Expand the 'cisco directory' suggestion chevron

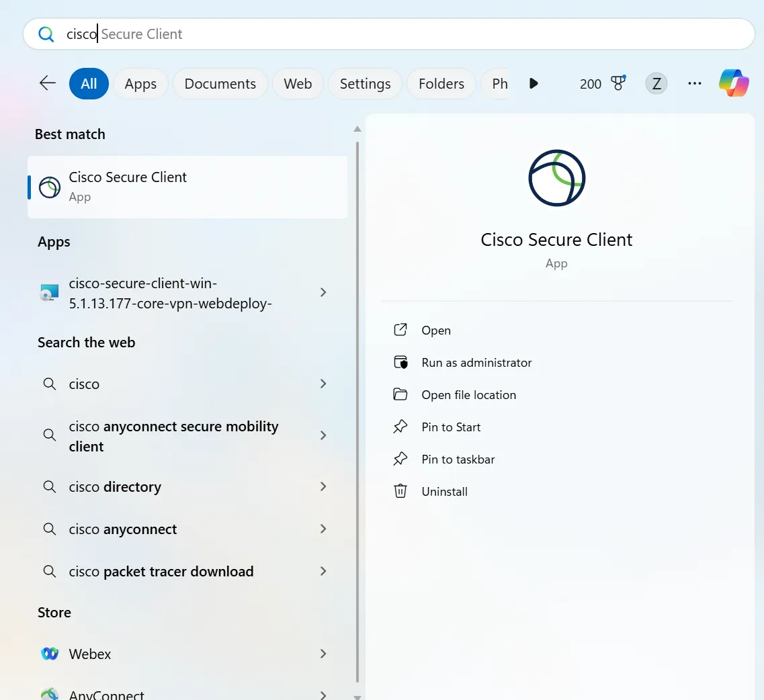323,486
